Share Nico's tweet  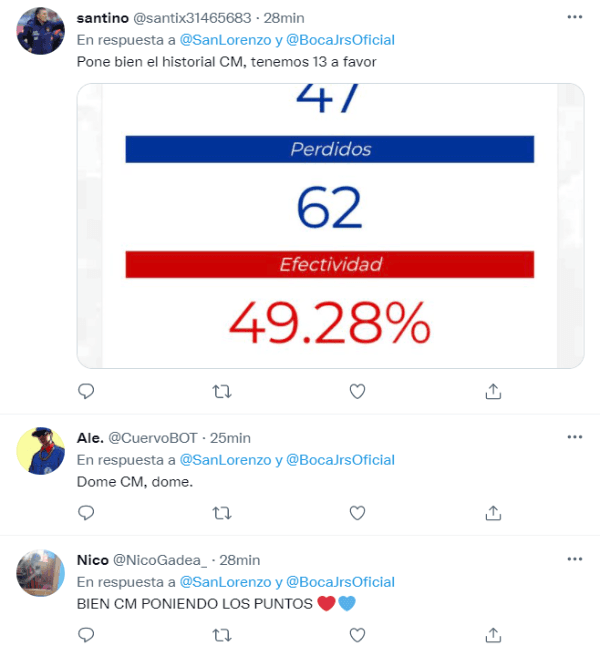click(x=493, y=634)
